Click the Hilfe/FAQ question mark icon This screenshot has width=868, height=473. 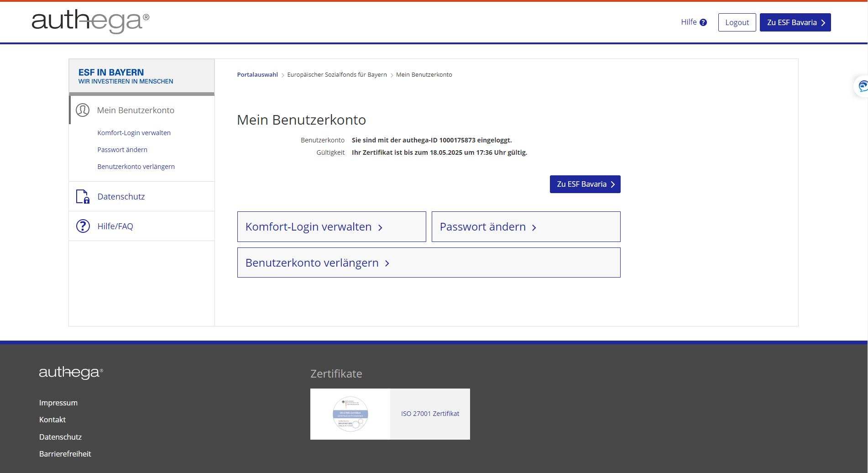tap(83, 226)
